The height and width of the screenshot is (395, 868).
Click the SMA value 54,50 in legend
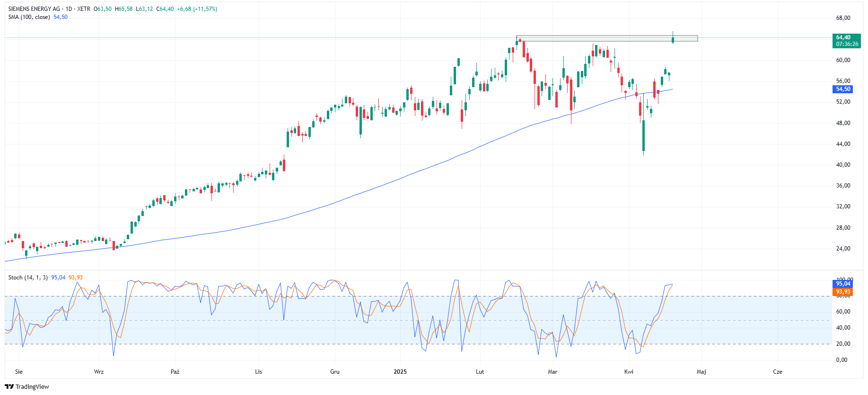61,17
